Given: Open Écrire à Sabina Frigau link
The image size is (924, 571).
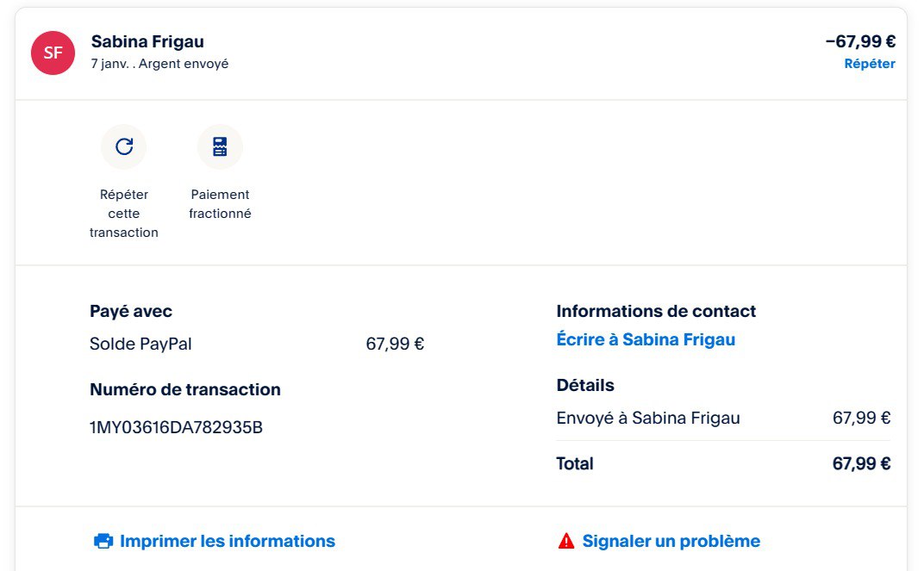Looking at the screenshot, I should [646, 339].
